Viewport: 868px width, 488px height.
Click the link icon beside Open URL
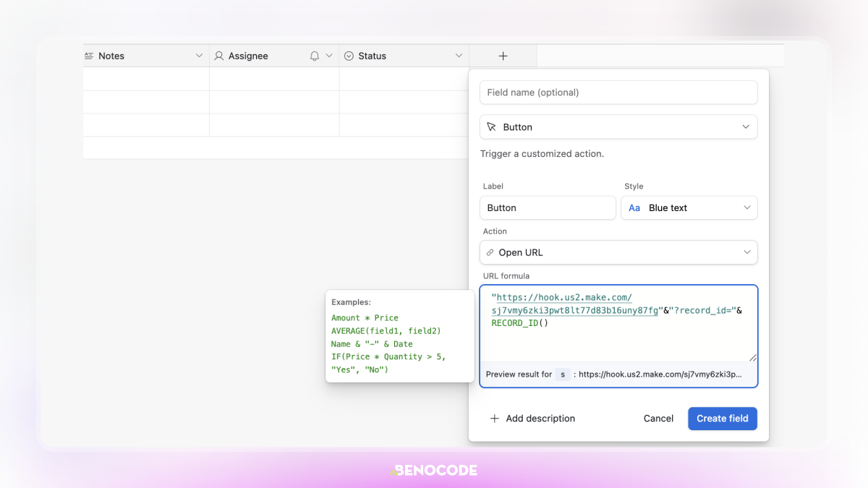490,252
